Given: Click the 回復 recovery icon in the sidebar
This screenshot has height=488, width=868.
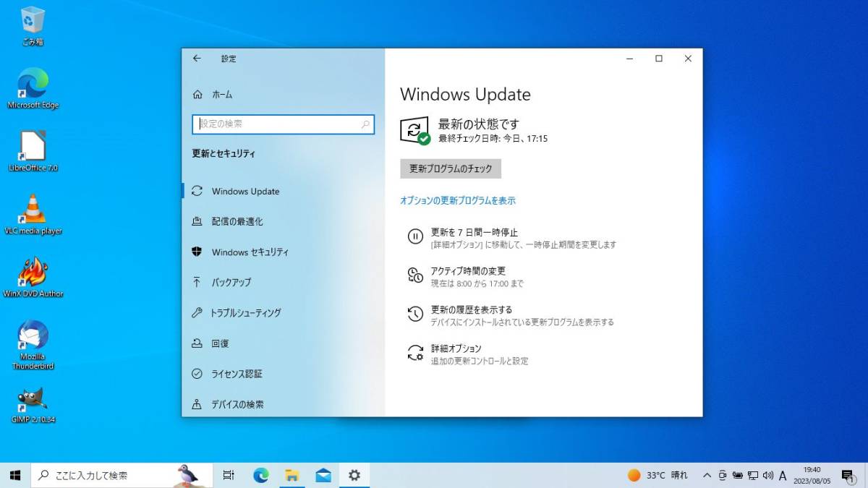Looking at the screenshot, I should pos(197,343).
